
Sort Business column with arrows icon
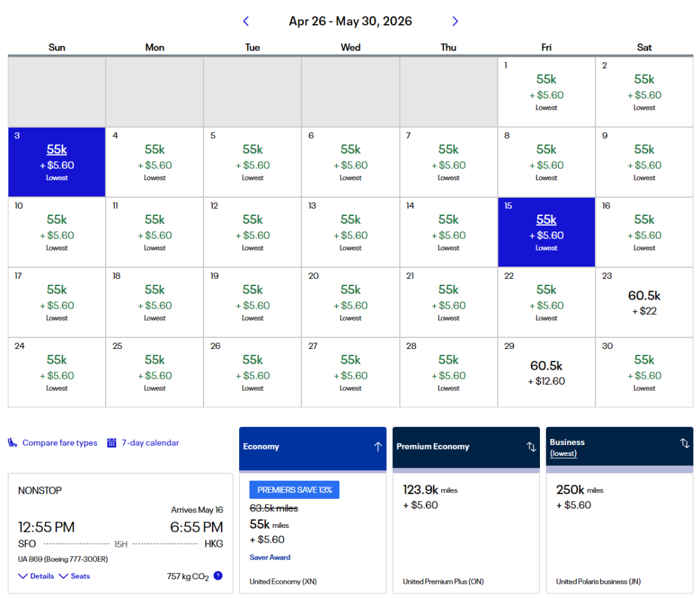684,443
